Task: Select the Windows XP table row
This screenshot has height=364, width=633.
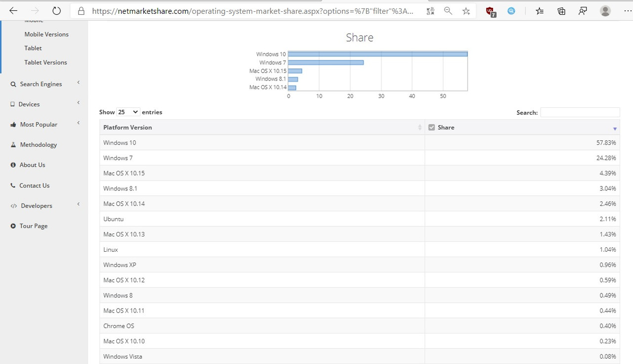Action: [x=360, y=265]
